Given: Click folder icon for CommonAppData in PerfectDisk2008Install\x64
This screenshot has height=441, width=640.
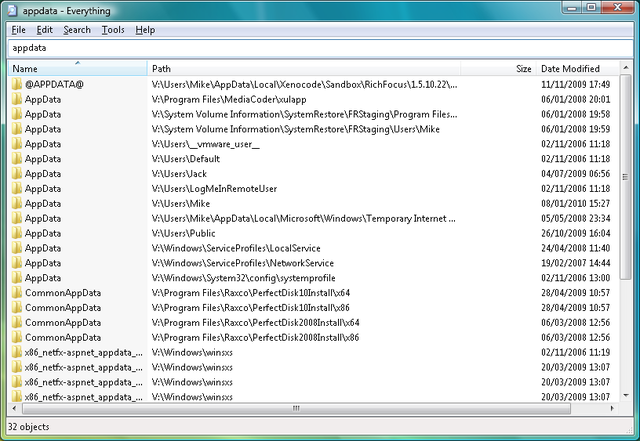Looking at the screenshot, I should [x=17, y=323].
